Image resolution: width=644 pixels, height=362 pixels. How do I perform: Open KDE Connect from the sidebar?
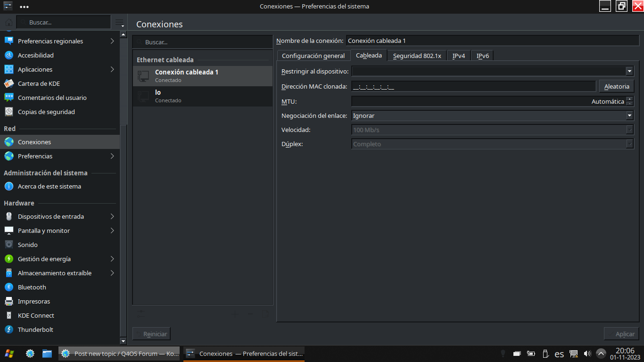pyautogui.click(x=36, y=315)
